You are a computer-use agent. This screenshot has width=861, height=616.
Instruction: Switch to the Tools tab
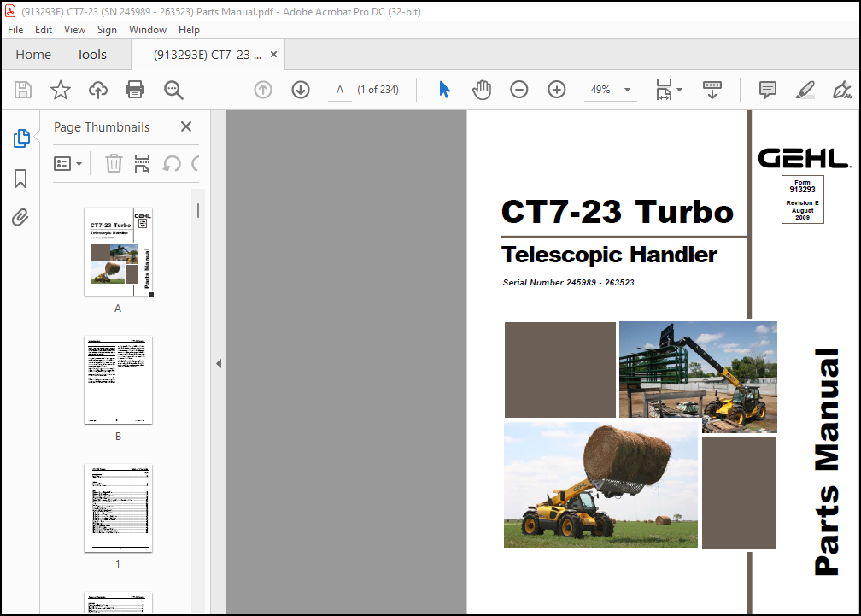[x=91, y=55]
